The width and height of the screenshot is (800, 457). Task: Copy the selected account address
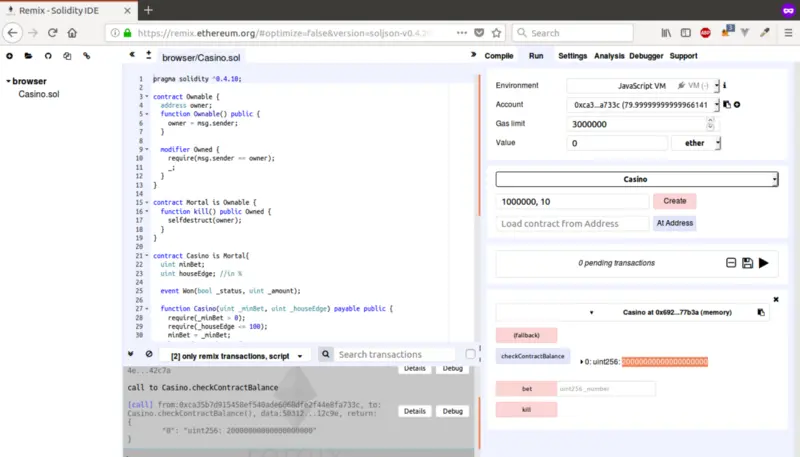[727, 104]
